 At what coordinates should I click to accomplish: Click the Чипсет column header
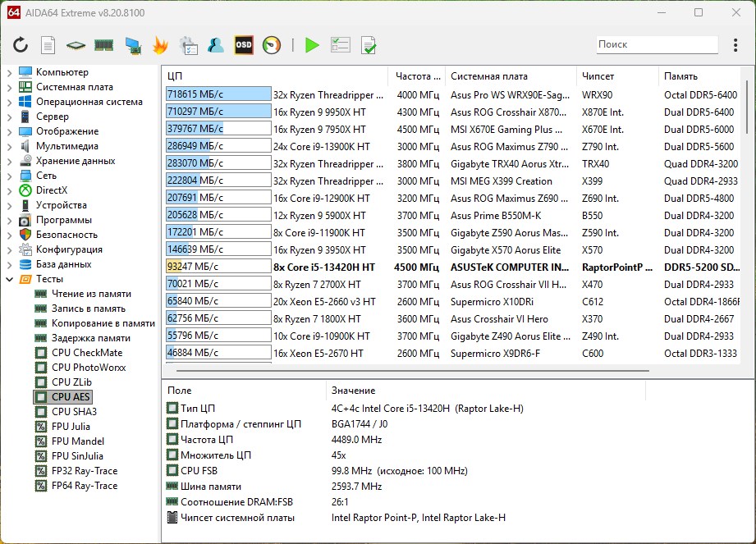[x=598, y=76]
